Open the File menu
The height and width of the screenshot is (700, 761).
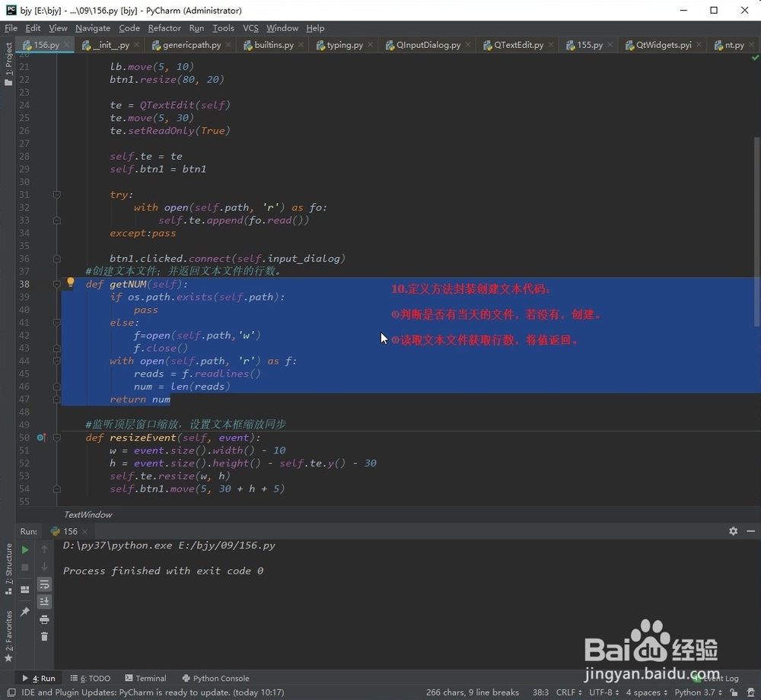pyautogui.click(x=11, y=28)
